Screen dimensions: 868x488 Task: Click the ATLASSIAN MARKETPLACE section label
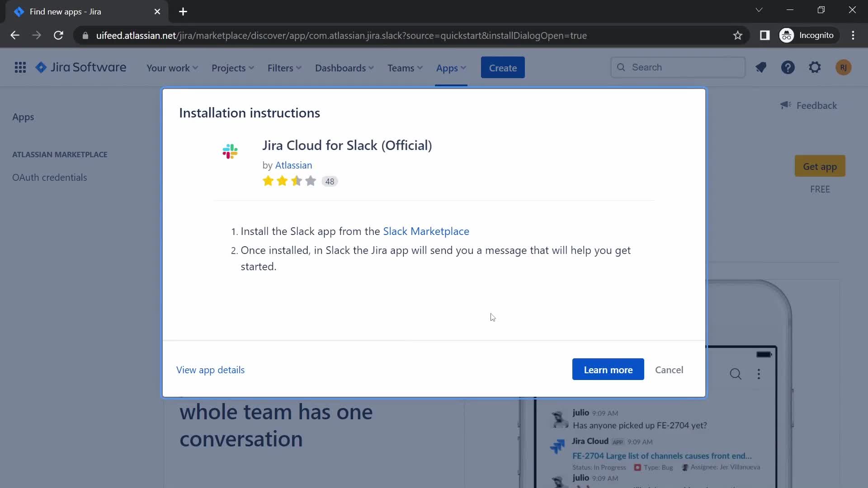(x=60, y=155)
